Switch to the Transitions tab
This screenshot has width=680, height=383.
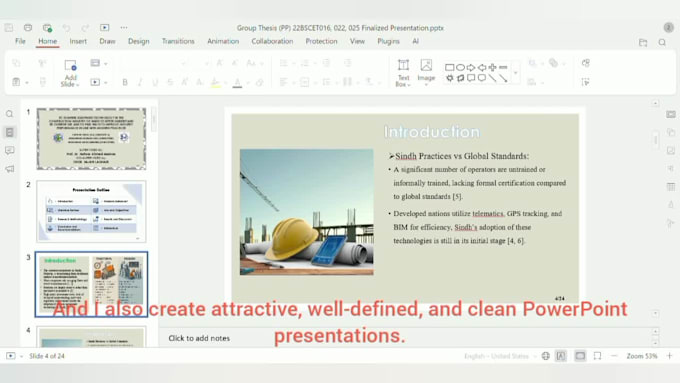coord(178,41)
